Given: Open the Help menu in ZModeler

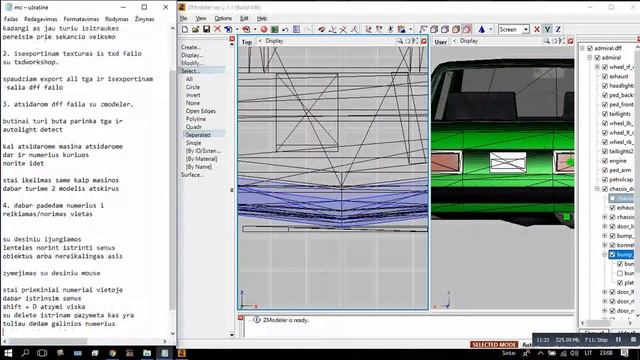Looking at the screenshot, I should click(262, 18).
